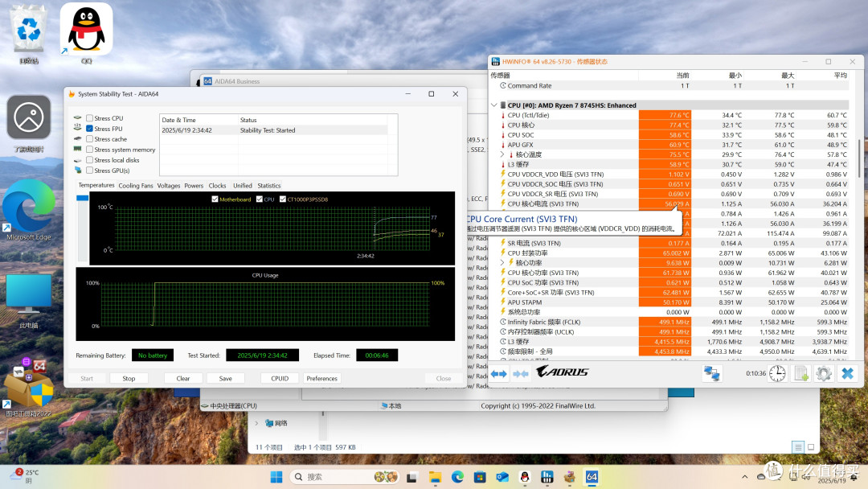Enable the Stress cache checkbox
This screenshot has height=489, width=868.
pos(90,139)
